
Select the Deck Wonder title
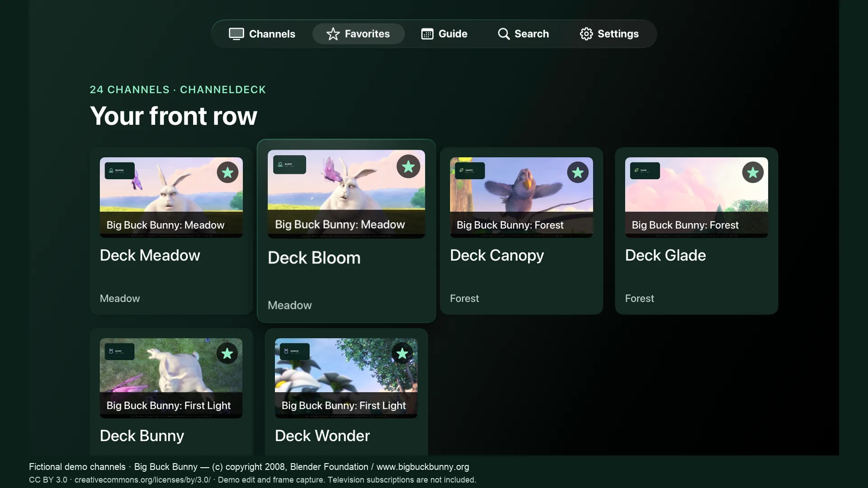[x=322, y=436]
